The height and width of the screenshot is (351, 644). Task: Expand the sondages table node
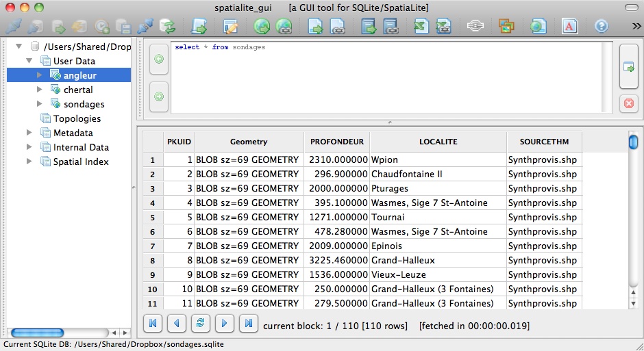tap(40, 104)
